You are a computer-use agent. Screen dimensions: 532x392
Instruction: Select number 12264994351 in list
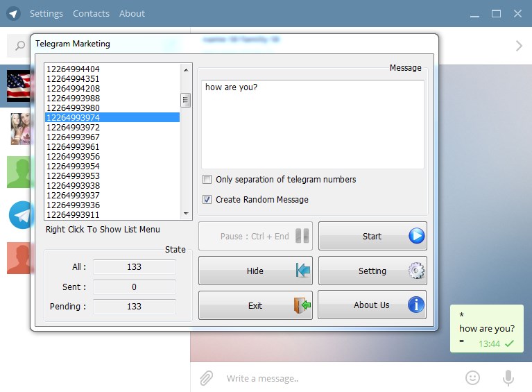pos(112,78)
